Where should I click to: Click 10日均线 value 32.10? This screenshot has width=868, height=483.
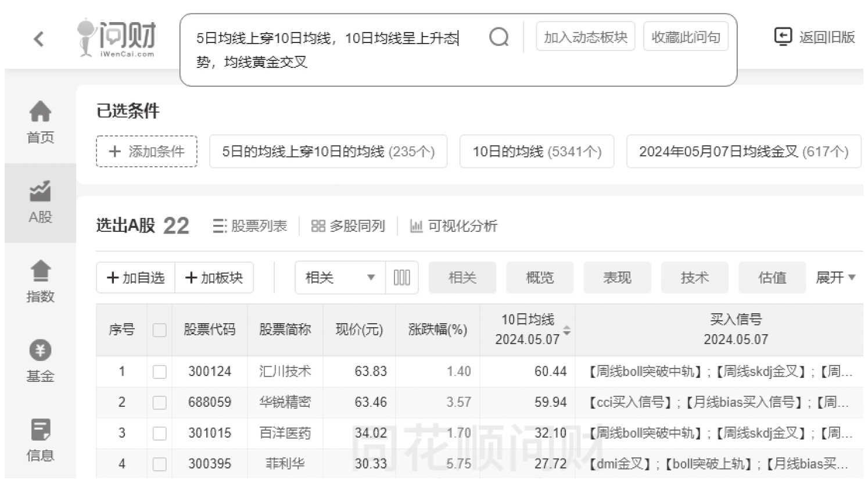[x=550, y=433]
